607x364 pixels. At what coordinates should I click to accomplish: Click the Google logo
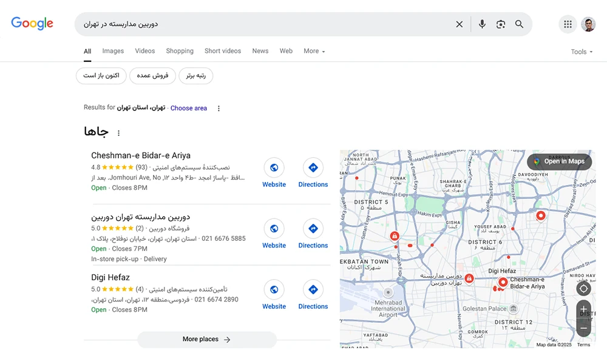coord(32,23)
